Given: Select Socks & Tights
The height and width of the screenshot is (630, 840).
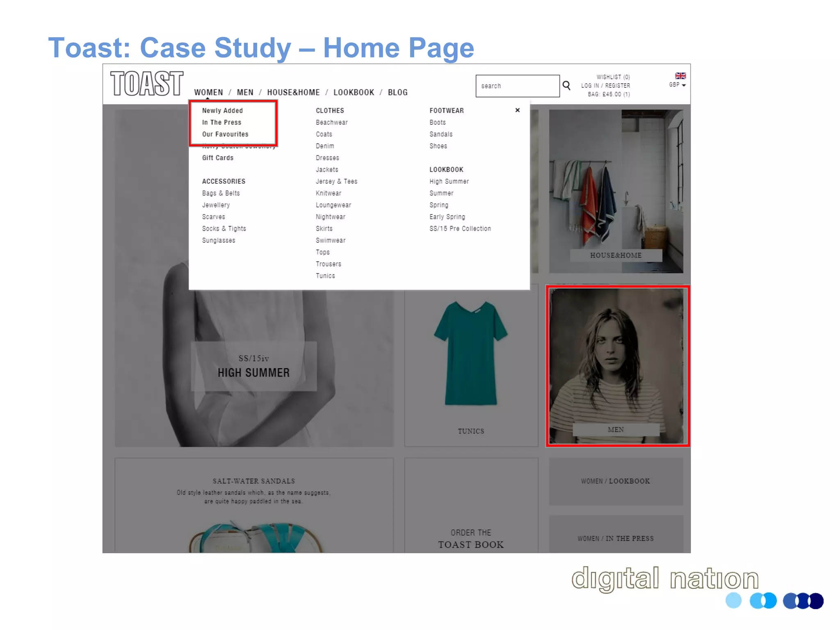Looking at the screenshot, I should pos(224,229).
